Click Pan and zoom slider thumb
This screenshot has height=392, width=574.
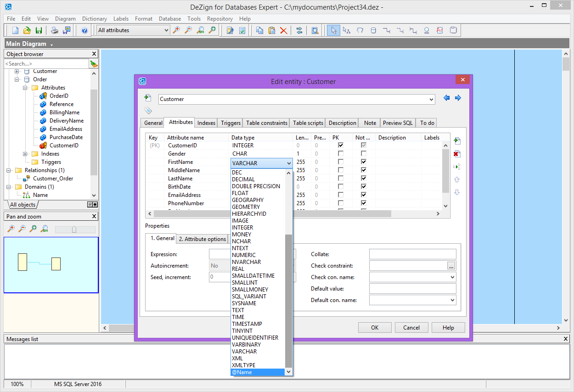pos(74,229)
